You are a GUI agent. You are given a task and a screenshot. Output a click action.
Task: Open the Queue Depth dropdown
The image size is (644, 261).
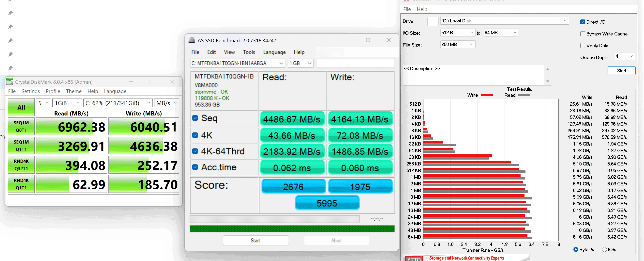coord(625,56)
